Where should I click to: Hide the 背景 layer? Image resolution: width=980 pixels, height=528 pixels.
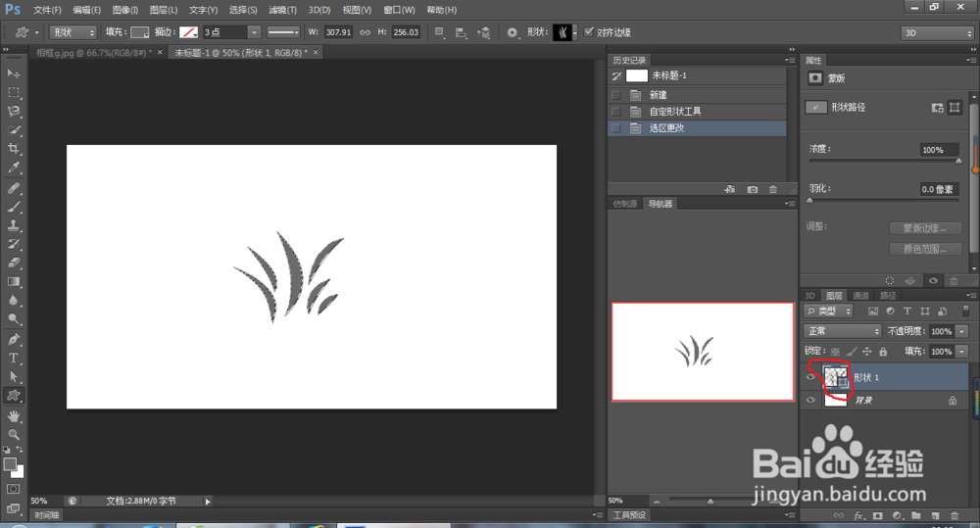point(810,400)
